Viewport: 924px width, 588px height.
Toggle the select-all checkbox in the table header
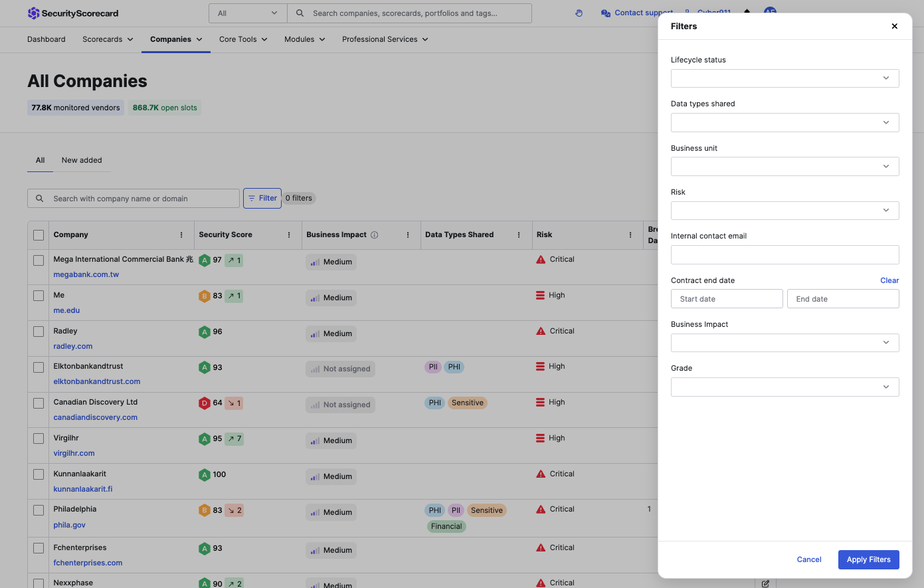point(39,235)
